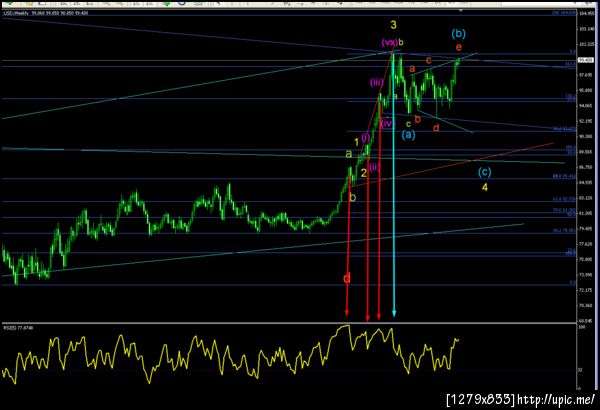Image resolution: width=600 pixels, height=410 pixels.
Task: Click the USD Weekly chart title text
Action: coord(46,13)
